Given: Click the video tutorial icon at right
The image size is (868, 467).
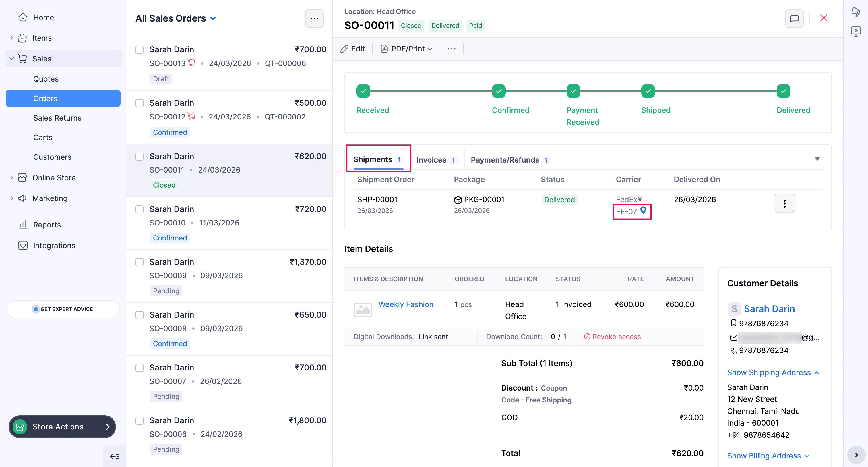Looking at the screenshot, I should click(856, 32).
